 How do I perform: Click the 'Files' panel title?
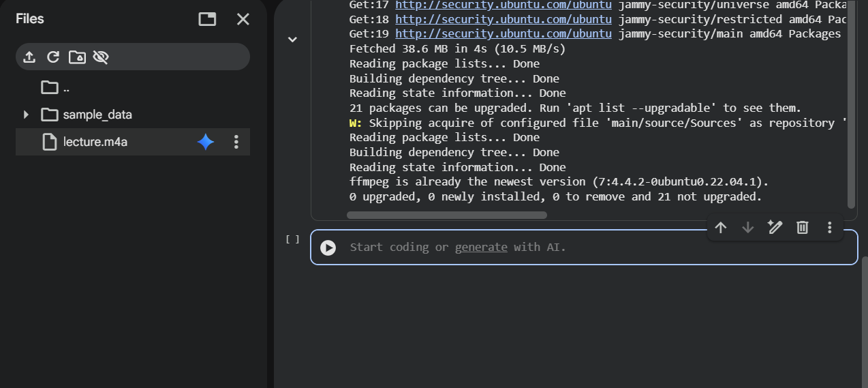(31, 19)
